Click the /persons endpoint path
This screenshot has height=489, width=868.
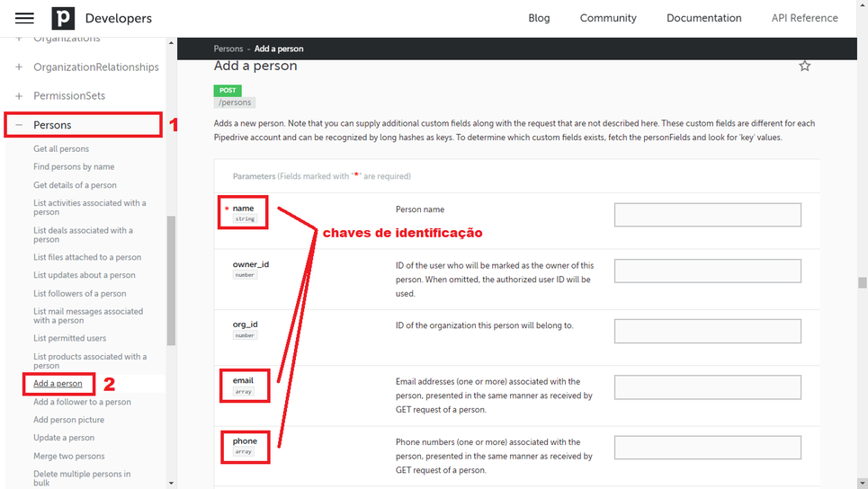point(235,102)
